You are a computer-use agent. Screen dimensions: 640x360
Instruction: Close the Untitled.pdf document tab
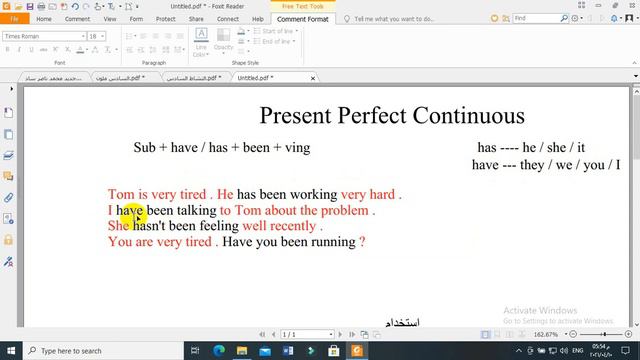pyautogui.click(x=313, y=78)
